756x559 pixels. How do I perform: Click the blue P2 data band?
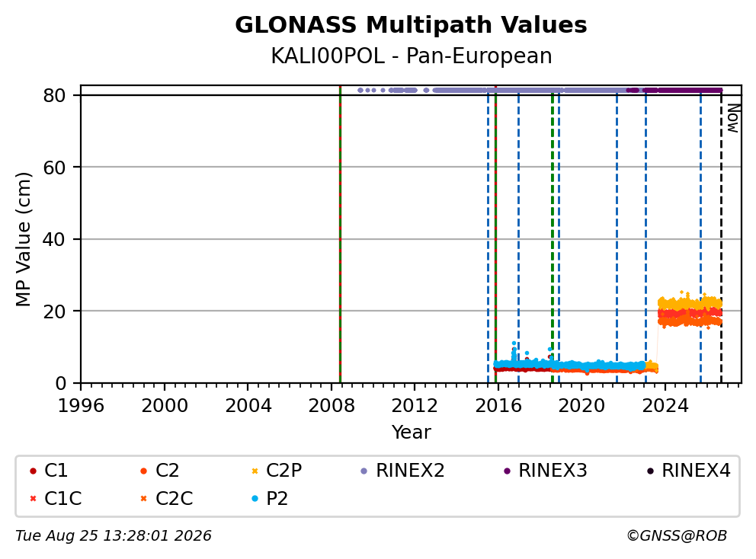569,366
